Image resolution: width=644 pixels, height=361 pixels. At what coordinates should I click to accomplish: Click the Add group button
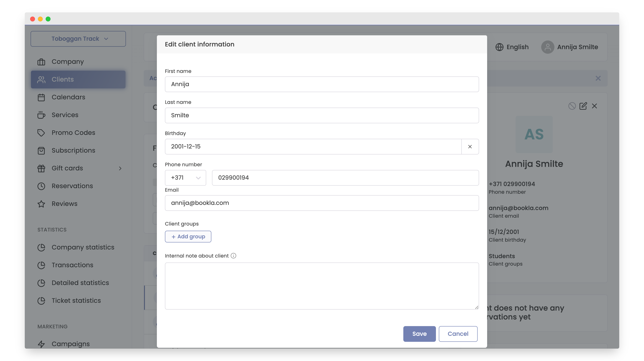click(188, 236)
